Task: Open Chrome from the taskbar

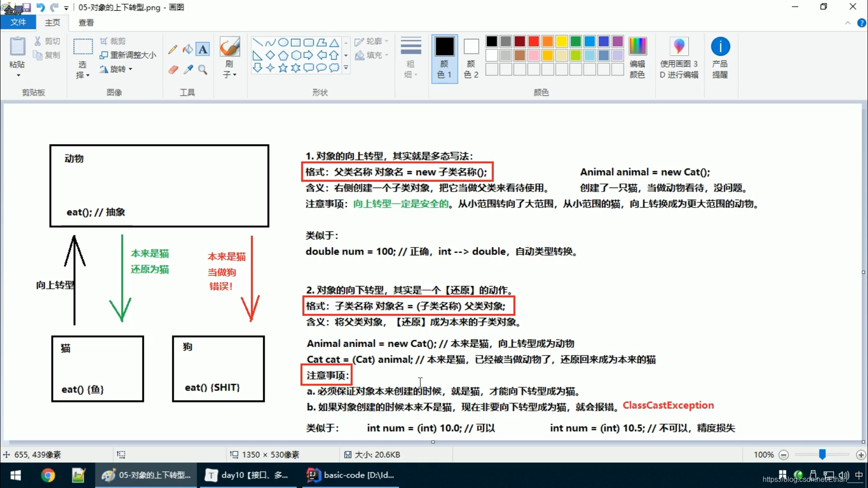Action: [x=48, y=475]
